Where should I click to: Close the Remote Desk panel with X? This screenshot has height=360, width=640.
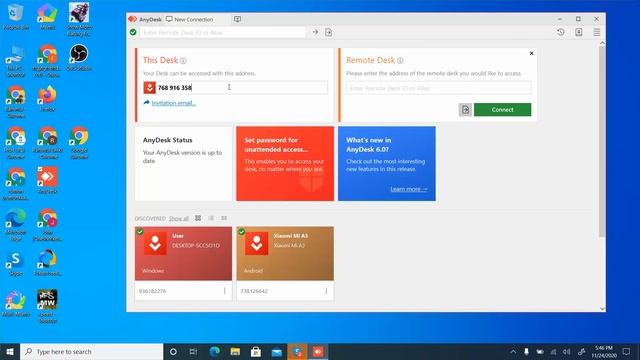pyautogui.click(x=531, y=53)
